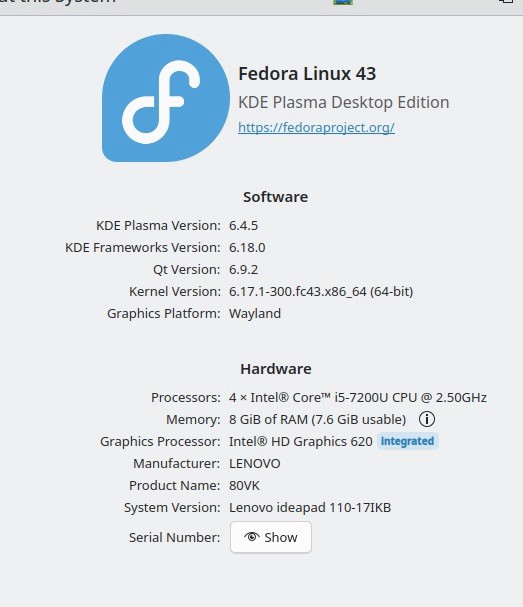Select the Kernel Version value text

pos(321,291)
